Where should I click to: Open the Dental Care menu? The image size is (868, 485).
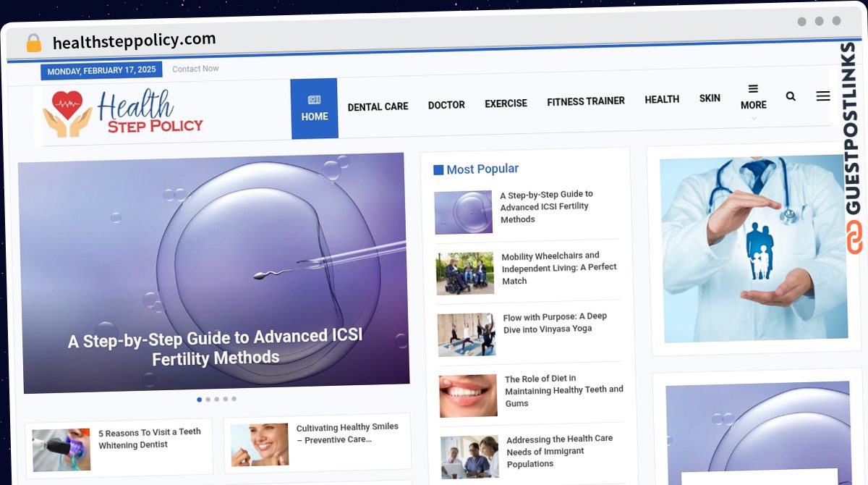[378, 106]
